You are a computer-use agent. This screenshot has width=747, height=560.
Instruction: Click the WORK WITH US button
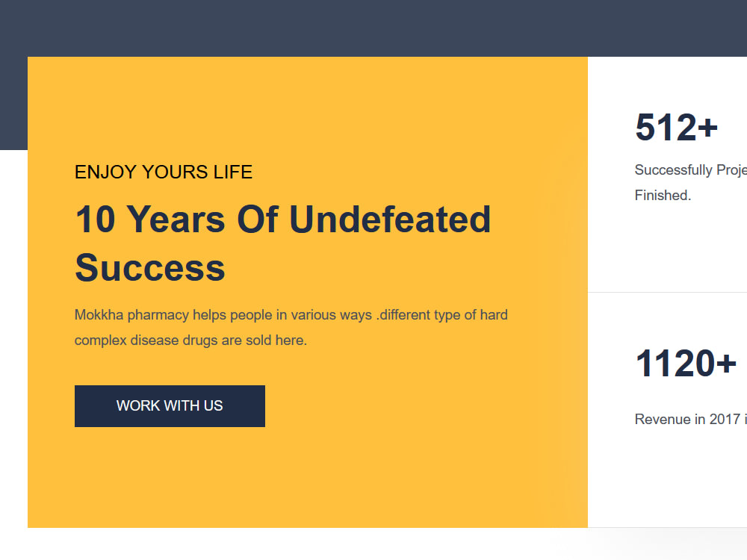click(170, 405)
